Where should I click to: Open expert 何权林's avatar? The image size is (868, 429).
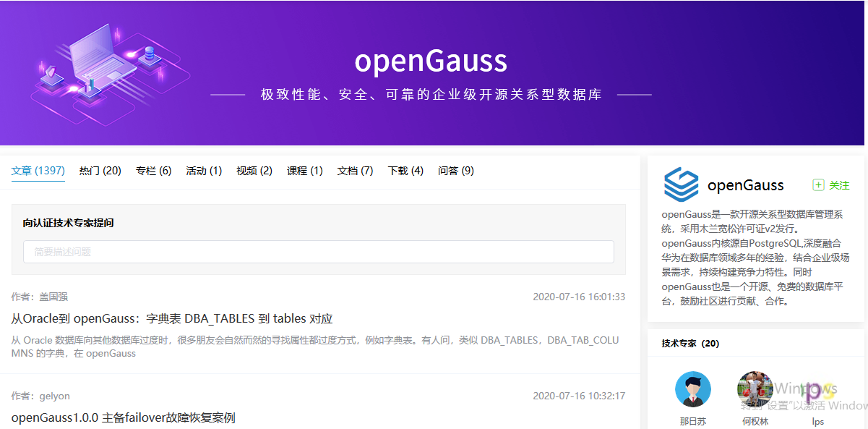[x=755, y=390]
